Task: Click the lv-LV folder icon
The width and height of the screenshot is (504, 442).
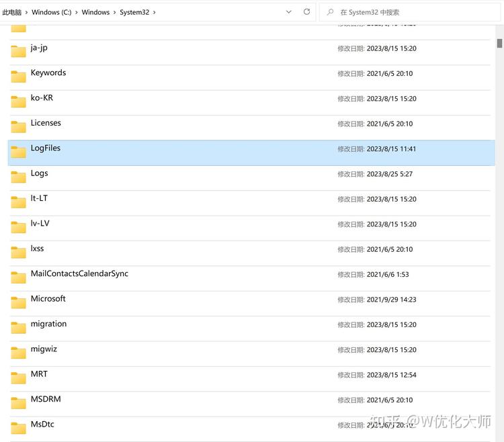Action: (x=18, y=227)
